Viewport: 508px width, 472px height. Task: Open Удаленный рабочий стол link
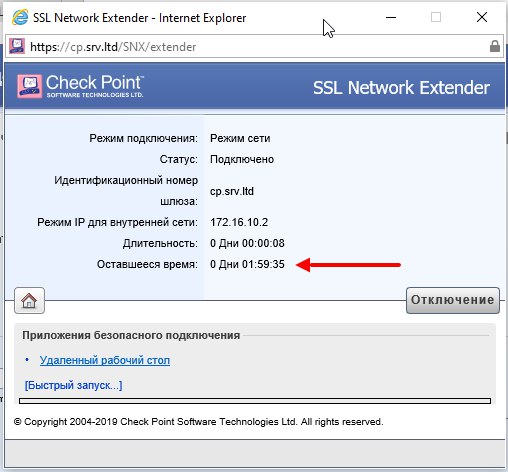point(105,360)
